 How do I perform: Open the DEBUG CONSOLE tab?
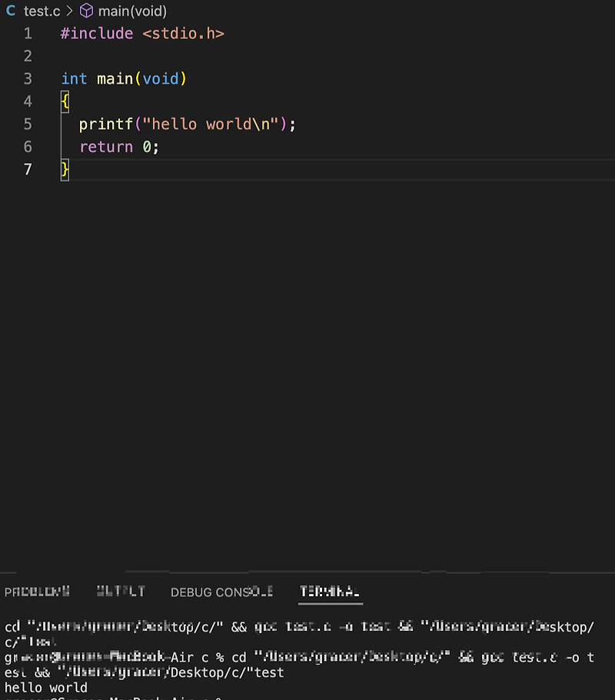pyautogui.click(x=222, y=592)
